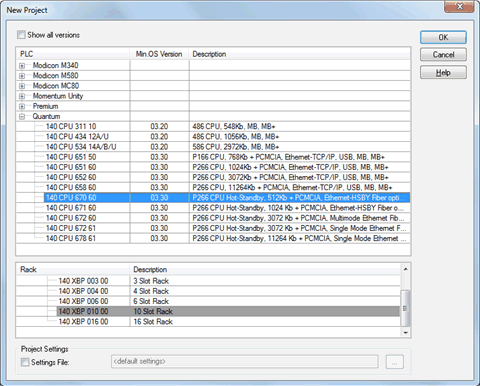Select processor 140 CPU 434 12A/U
The image size is (480, 386).
pos(77,137)
